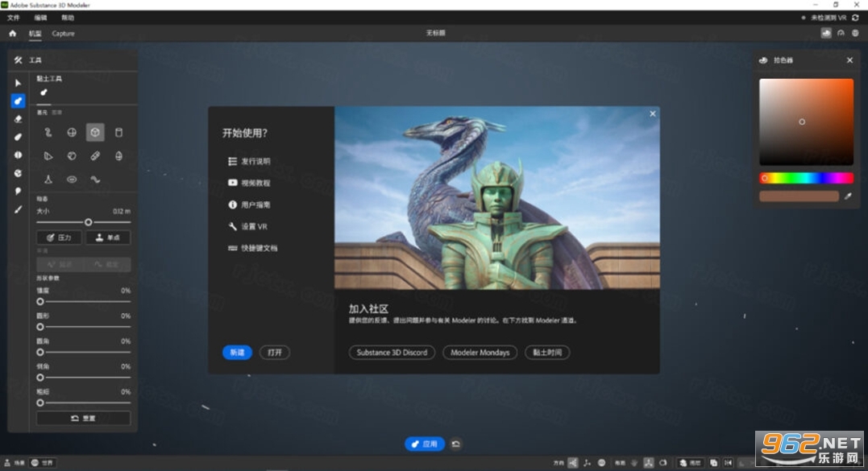Click the undo icon next to 应用

(455, 444)
